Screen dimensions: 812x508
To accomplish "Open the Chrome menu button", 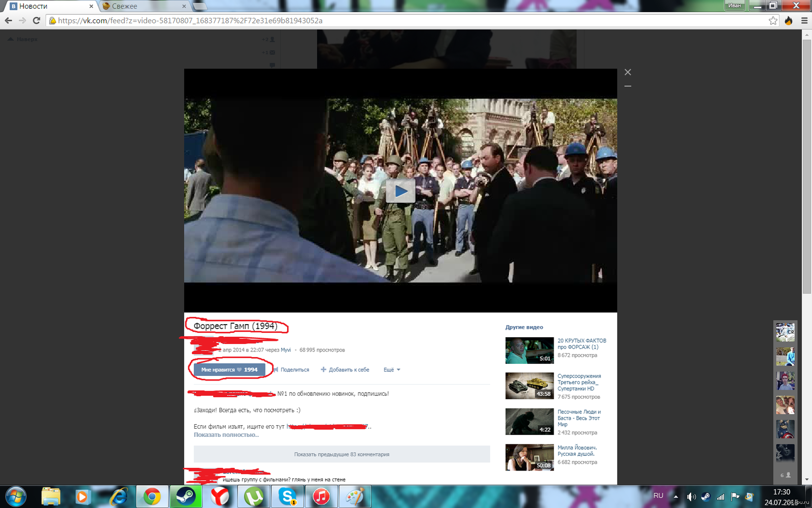I will tap(804, 21).
